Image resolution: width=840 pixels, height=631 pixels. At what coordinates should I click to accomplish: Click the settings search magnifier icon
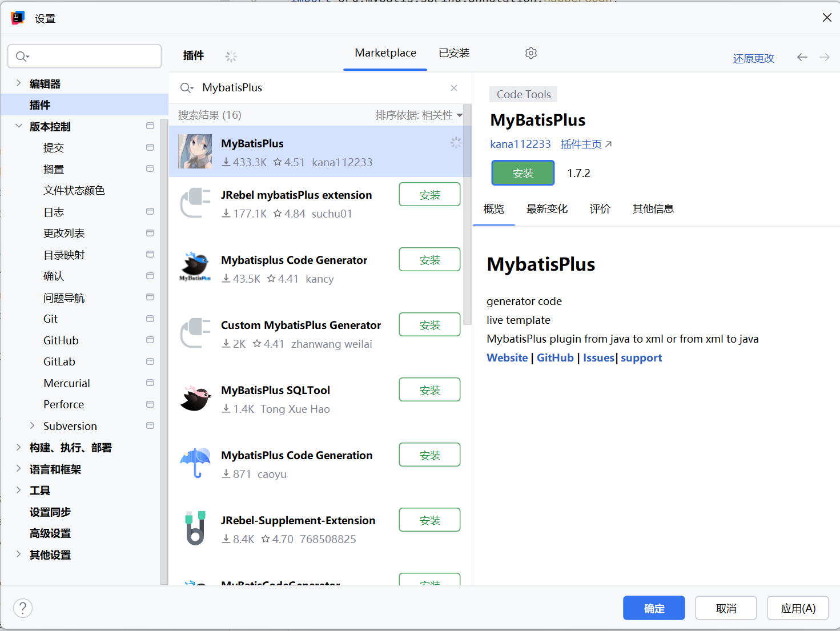click(x=22, y=56)
